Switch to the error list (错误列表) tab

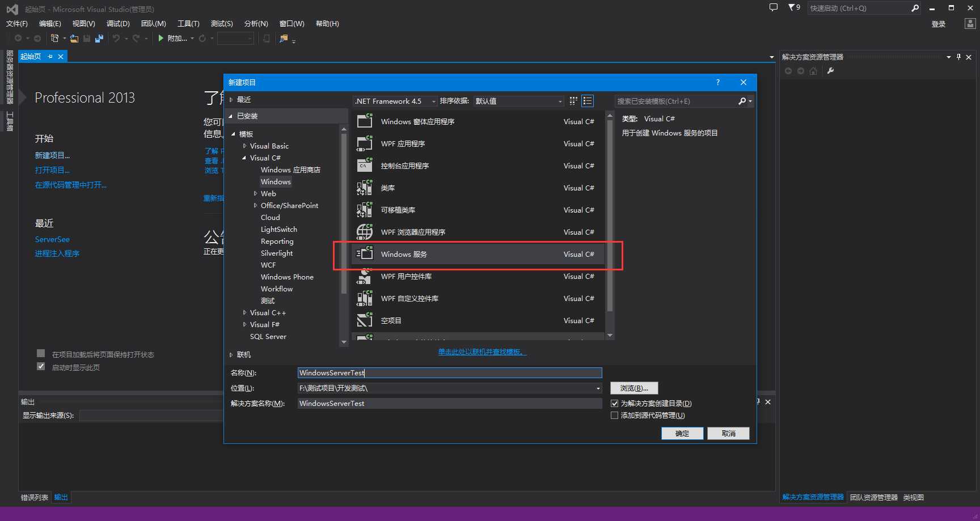click(35, 497)
